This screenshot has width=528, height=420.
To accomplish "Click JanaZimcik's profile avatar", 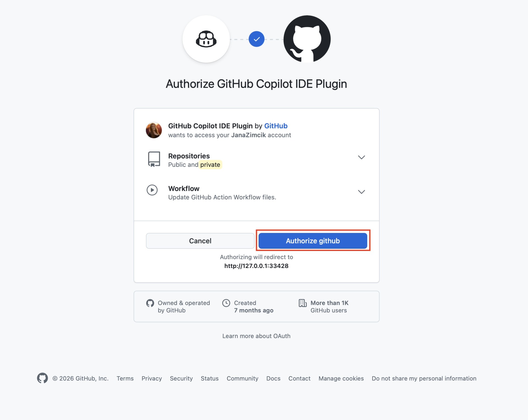I will pyautogui.click(x=154, y=130).
